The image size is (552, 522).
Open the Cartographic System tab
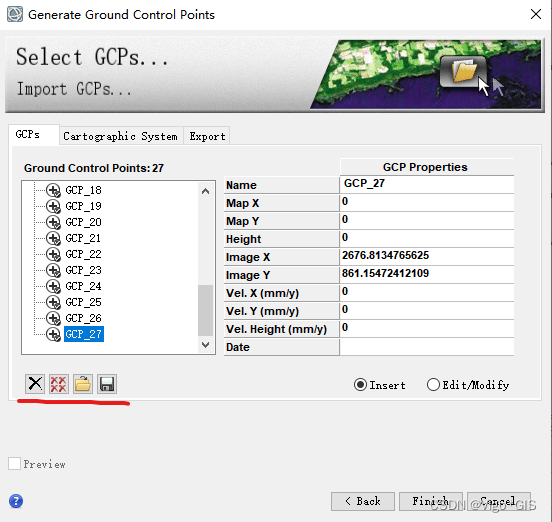click(x=120, y=136)
